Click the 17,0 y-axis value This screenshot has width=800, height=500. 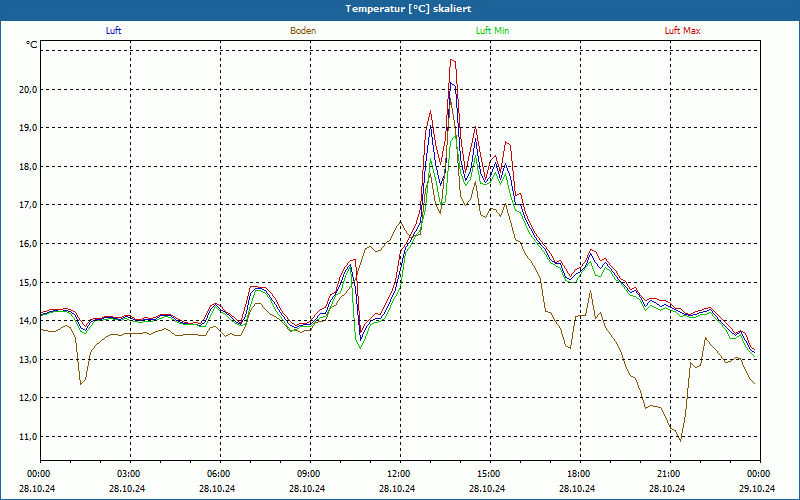pos(29,205)
